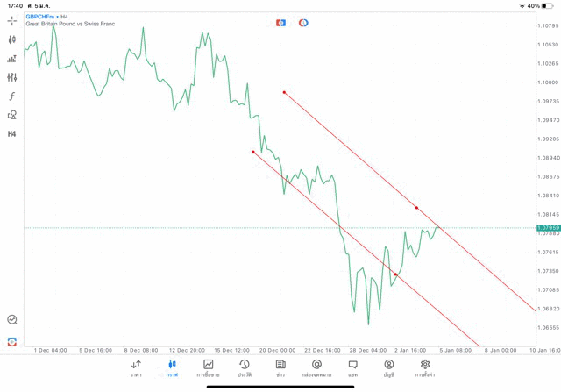The height and width of the screenshot is (392, 561).
Task: Open the chart chat bubble icon
Action: (12, 320)
